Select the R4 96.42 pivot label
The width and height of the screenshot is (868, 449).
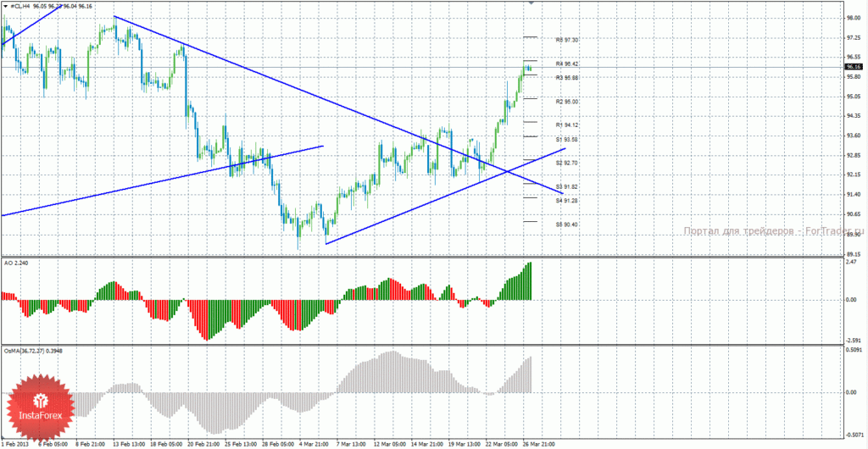point(567,64)
